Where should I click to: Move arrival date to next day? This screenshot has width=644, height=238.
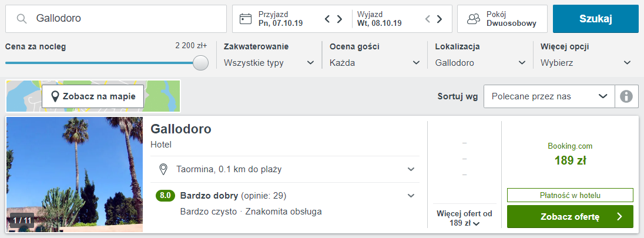(x=340, y=19)
